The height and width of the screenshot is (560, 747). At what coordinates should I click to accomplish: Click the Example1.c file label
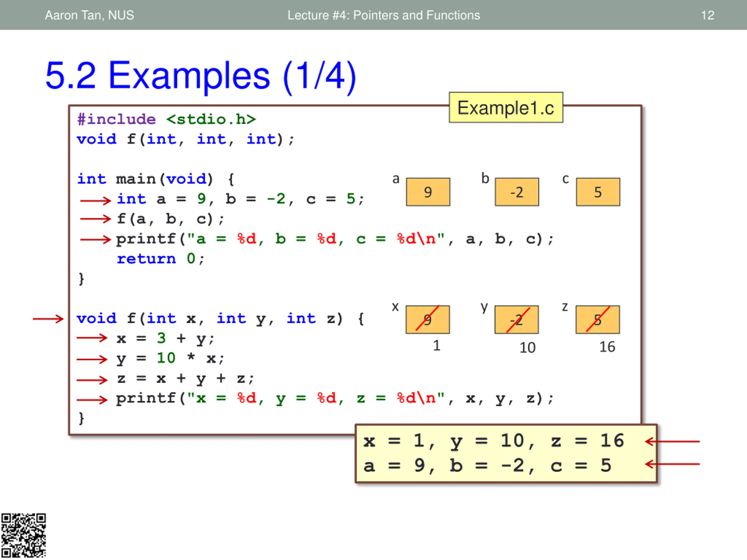(x=506, y=108)
